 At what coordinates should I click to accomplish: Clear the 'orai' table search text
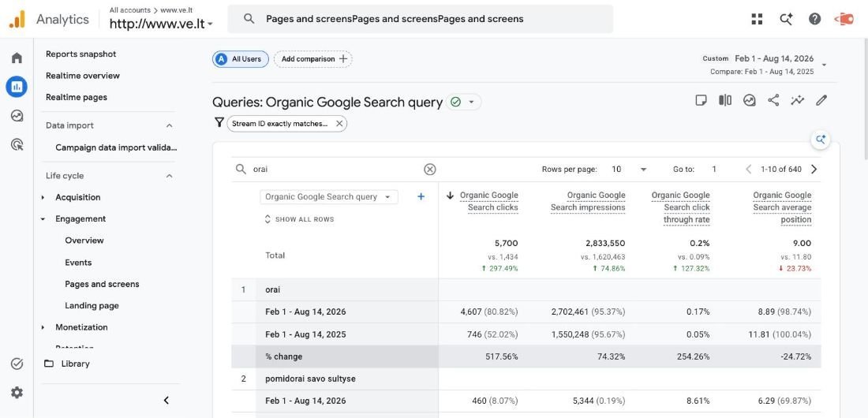429,170
